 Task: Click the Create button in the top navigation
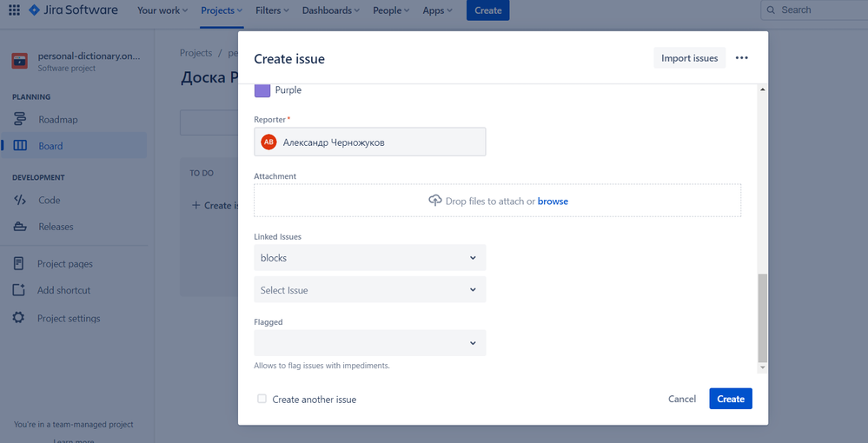click(x=487, y=10)
